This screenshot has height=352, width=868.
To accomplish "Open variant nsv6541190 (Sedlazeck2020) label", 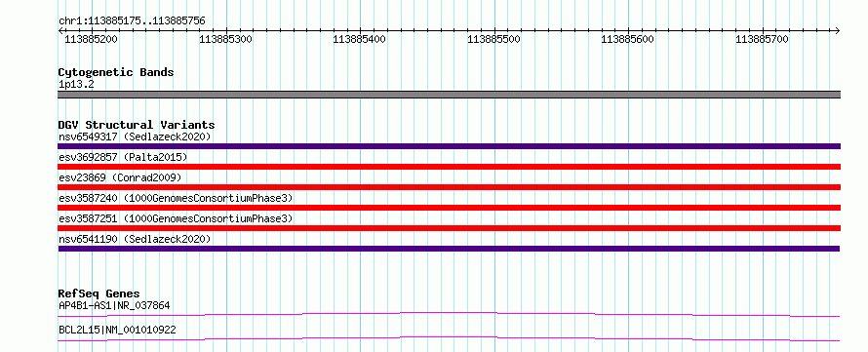I will tap(135, 239).
